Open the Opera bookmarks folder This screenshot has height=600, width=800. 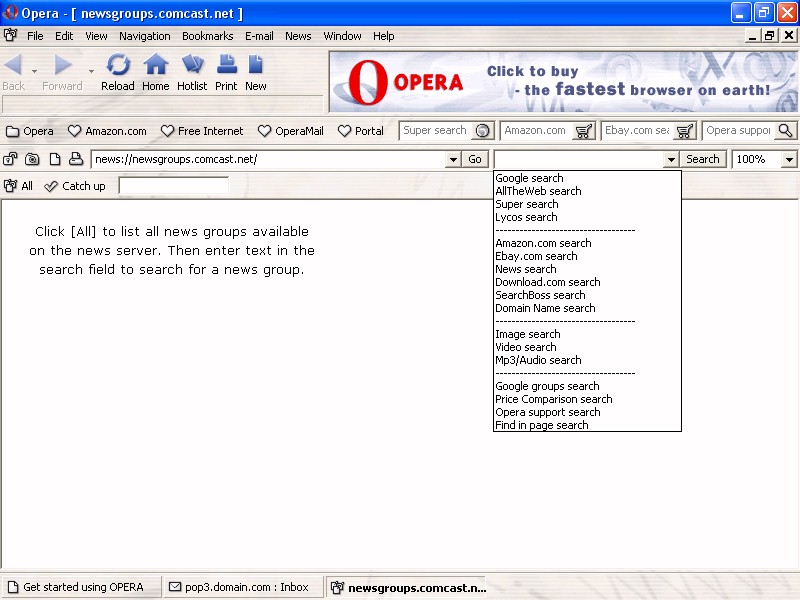point(30,131)
